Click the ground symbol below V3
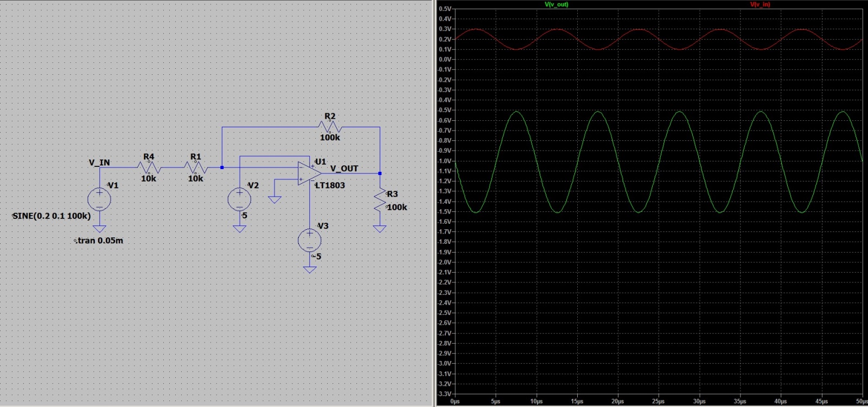 pos(310,269)
